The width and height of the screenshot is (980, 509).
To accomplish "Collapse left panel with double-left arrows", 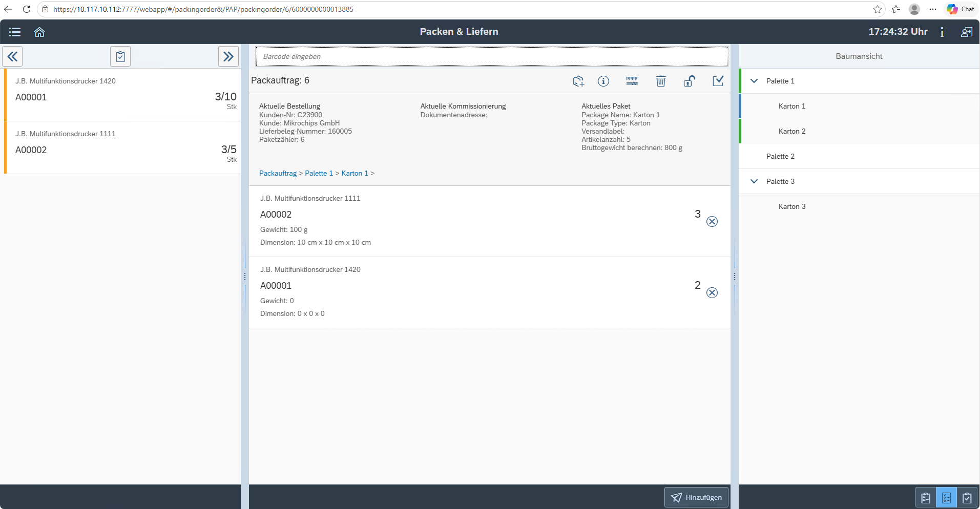I will pyautogui.click(x=12, y=56).
